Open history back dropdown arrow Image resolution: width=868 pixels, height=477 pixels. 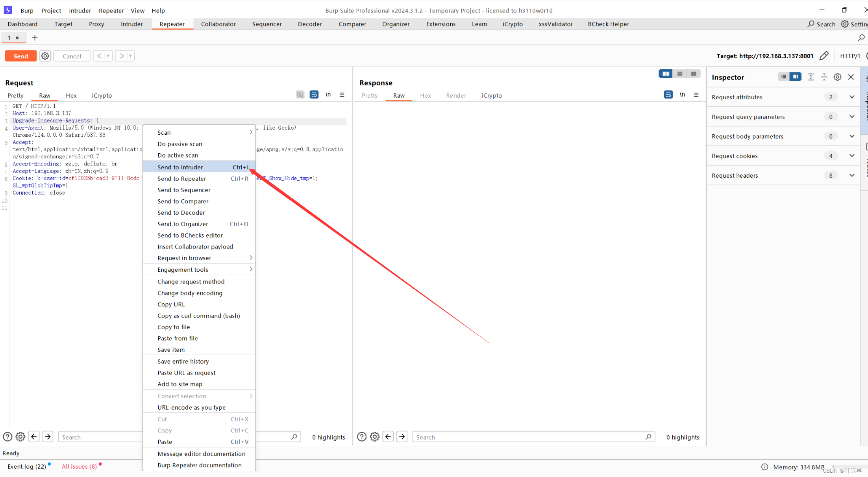pyautogui.click(x=108, y=56)
